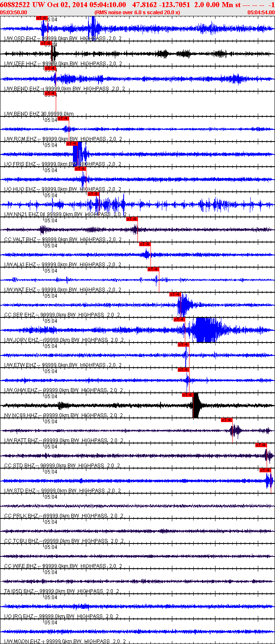Viewport: 275px width, 644px height.
Task: Select the UW ETW EHZ station label
Action: tap(63, 365)
